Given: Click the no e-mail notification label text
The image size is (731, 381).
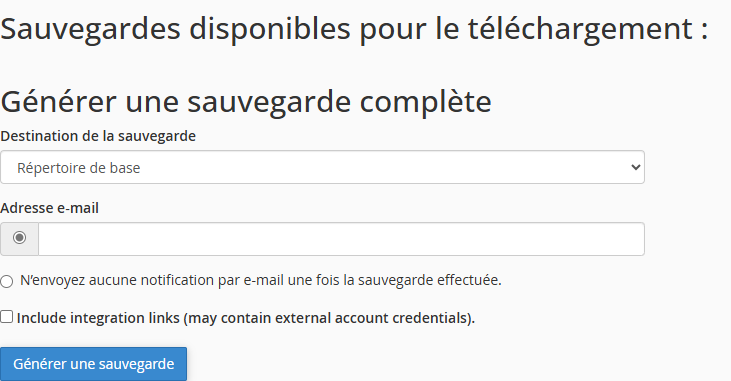Looking at the screenshot, I should click(x=261, y=280).
